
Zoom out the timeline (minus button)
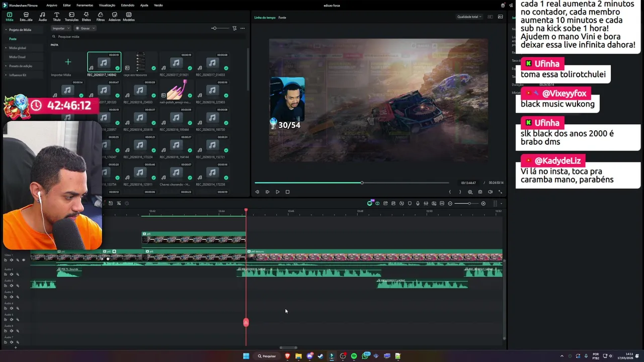click(450, 203)
